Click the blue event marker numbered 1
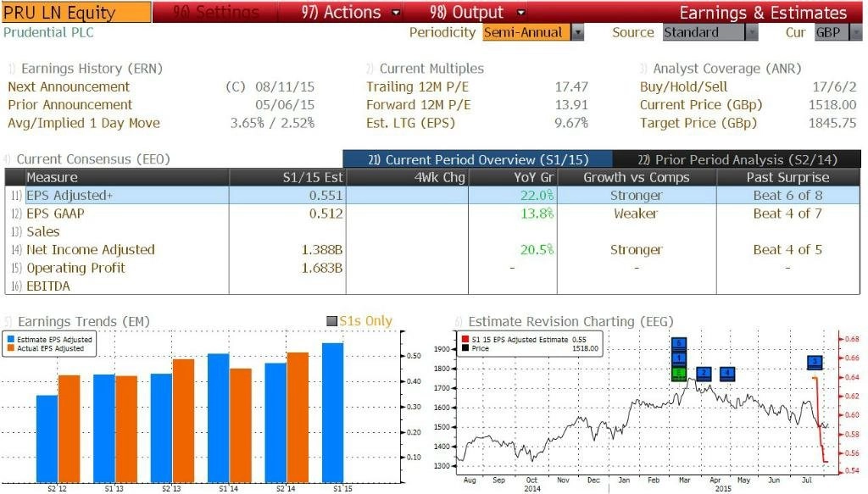 click(x=679, y=358)
